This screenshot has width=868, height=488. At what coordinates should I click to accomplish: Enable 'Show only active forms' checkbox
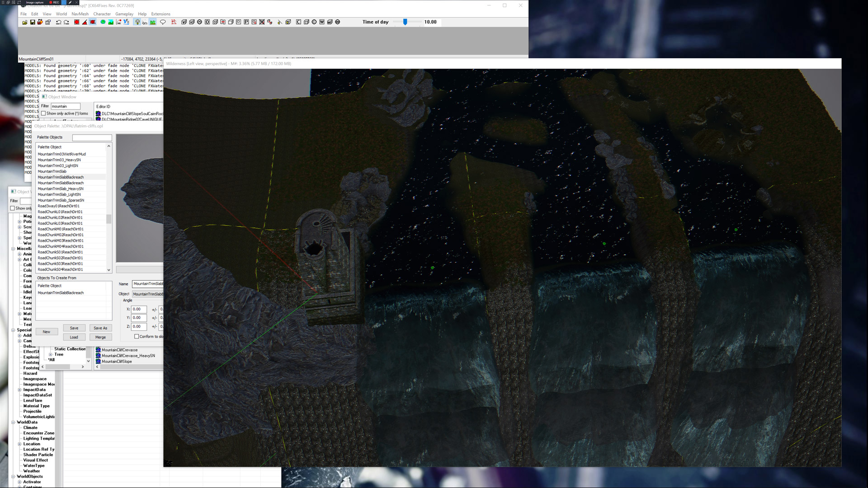[x=43, y=114]
